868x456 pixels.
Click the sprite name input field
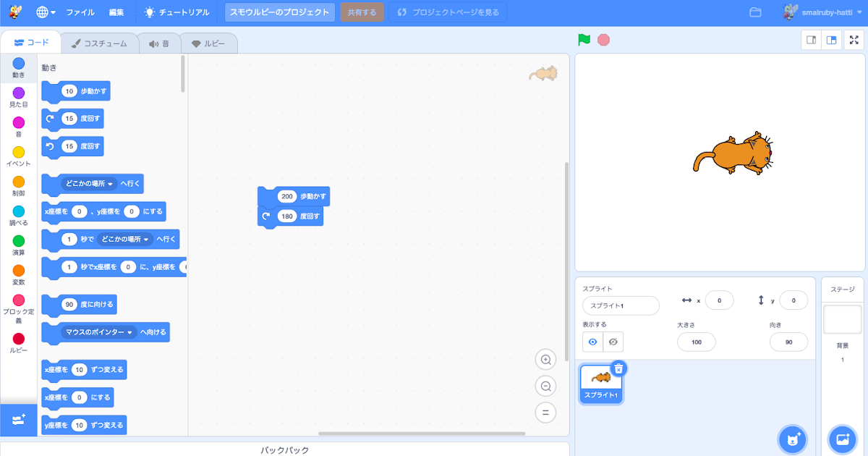pos(620,305)
